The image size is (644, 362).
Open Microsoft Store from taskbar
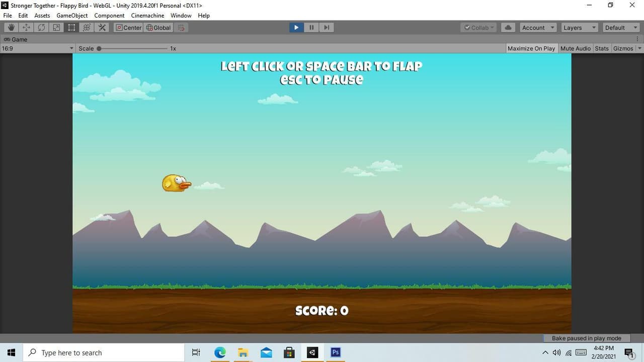coord(289,352)
